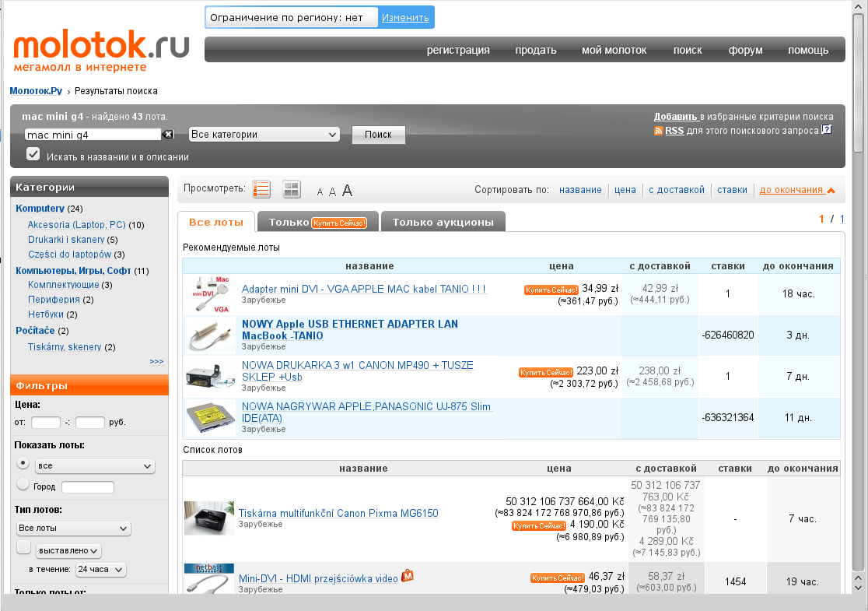This screenshot has width=868, height=611.
Task: Select the 'все' radio button under Показать лоты
Action: tap(23, 462)
